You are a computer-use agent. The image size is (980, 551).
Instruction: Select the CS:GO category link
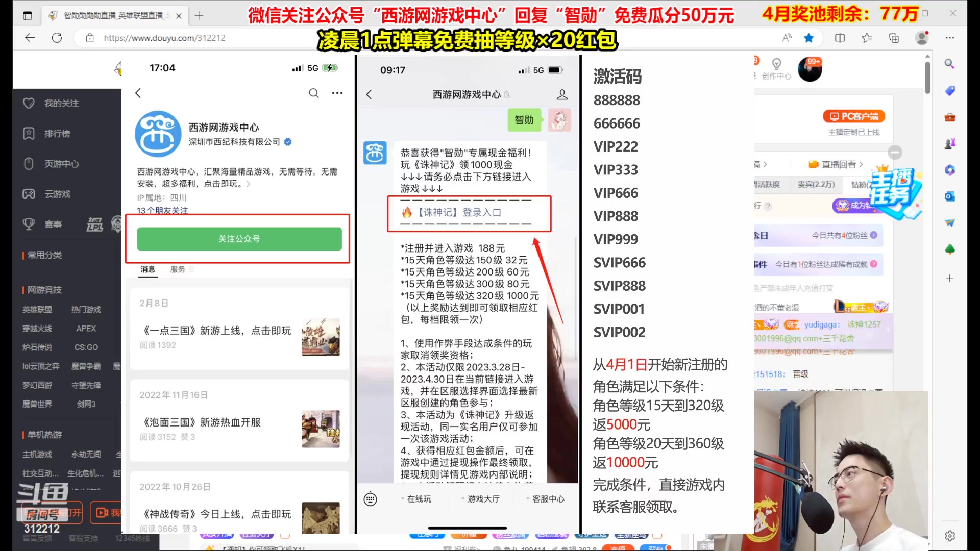86,347
